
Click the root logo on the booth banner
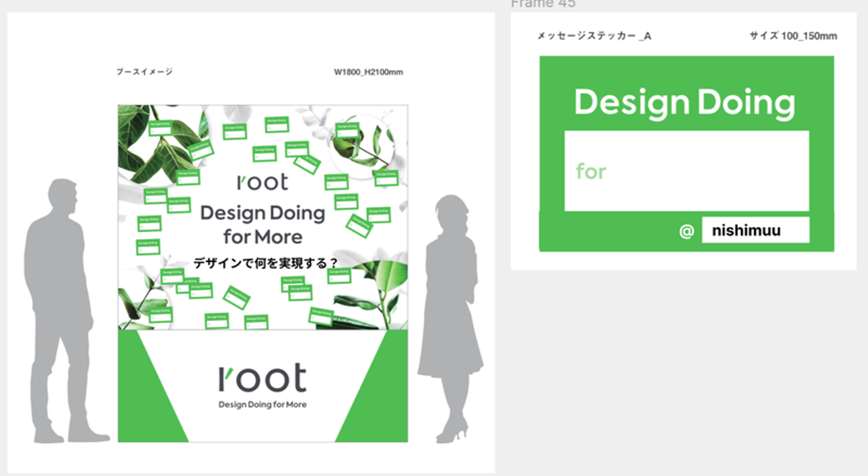[262, 181]
